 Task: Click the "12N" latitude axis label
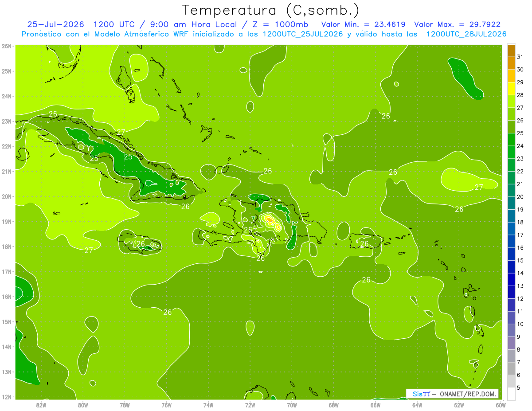pos(6,397)
